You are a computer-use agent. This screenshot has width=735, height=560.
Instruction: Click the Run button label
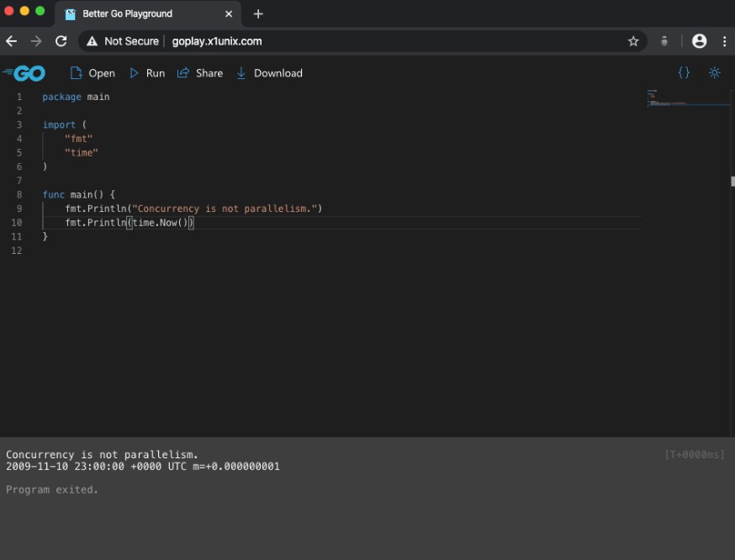pos(155,73)
